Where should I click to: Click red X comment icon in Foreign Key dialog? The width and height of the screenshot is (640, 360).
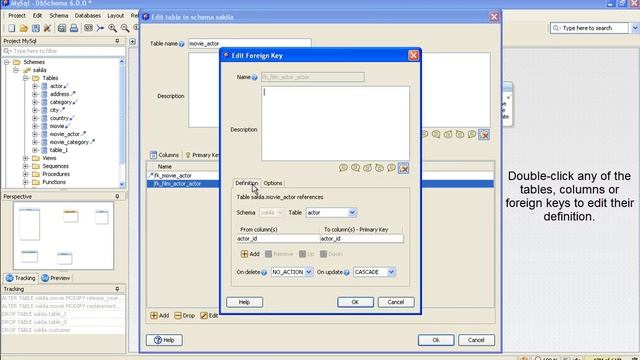point(403,168)
